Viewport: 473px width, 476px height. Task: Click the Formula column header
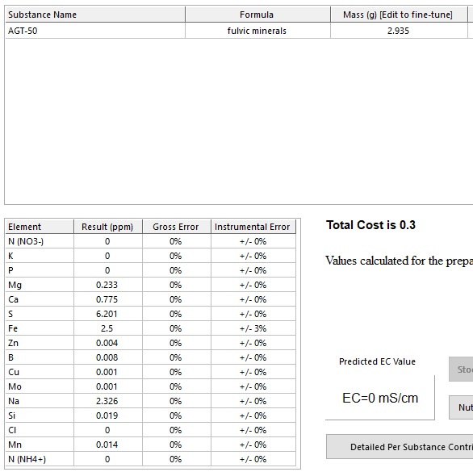click(x=257, y=15)
